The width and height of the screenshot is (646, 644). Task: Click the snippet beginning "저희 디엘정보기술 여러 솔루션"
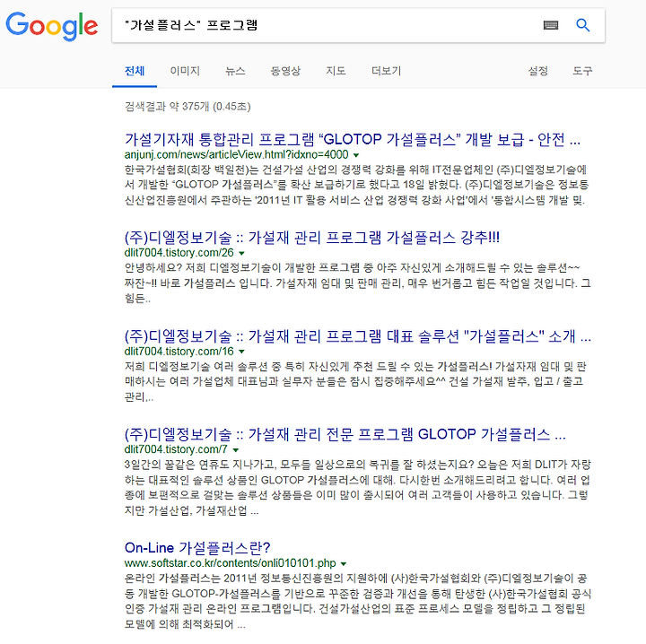click(x=355, y=382)
